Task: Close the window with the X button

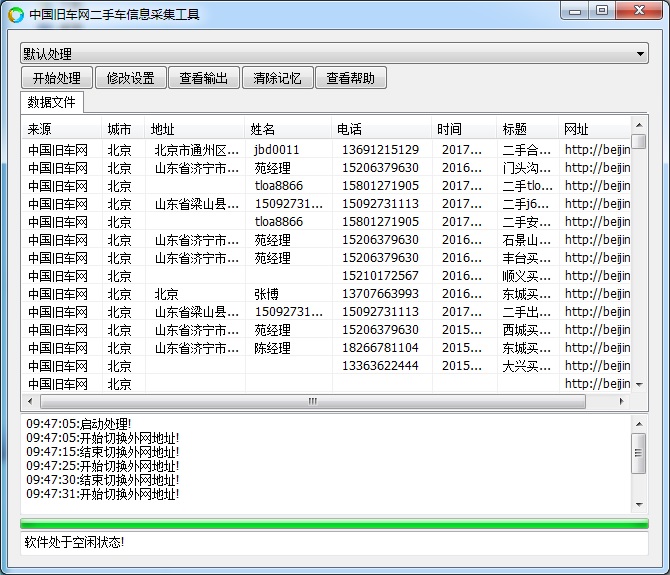Action: 639,10
